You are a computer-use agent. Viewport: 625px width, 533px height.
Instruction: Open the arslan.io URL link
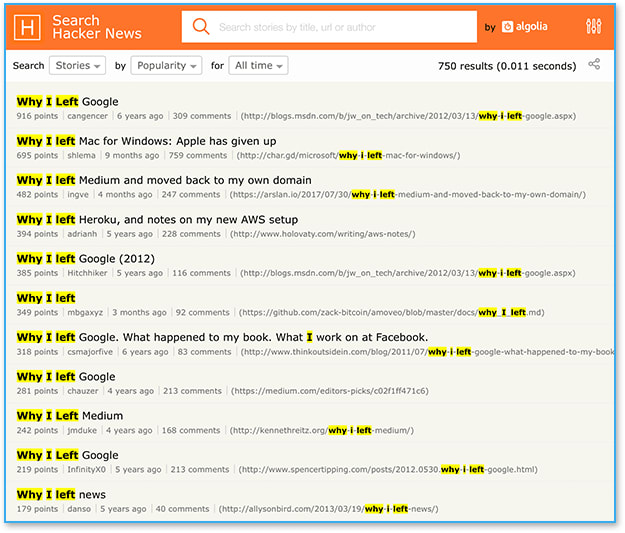(x=408, y=195)
